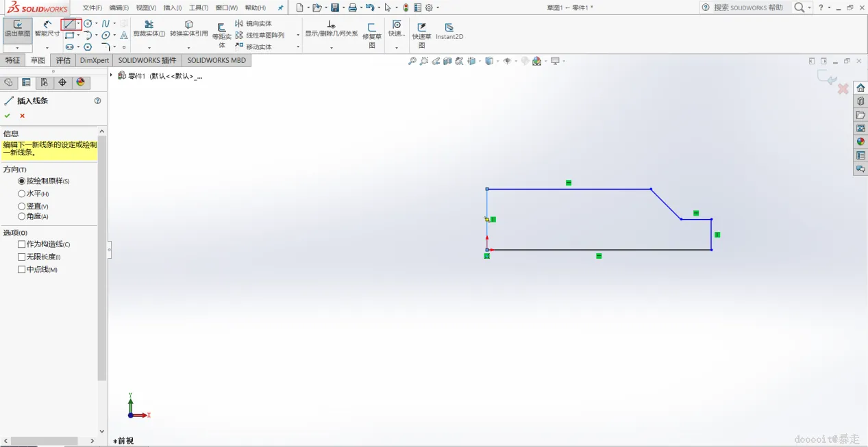The height and width of the screenshot is (447, 868).
Task: Click Move Entities (移动实体)
Action: (x=253, y=47)
